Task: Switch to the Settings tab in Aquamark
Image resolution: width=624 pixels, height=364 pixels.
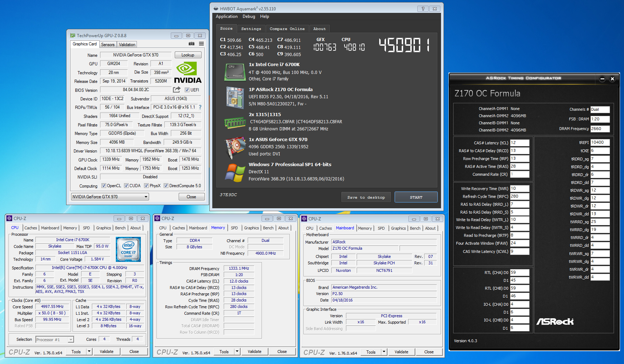Action: (251, 29)
